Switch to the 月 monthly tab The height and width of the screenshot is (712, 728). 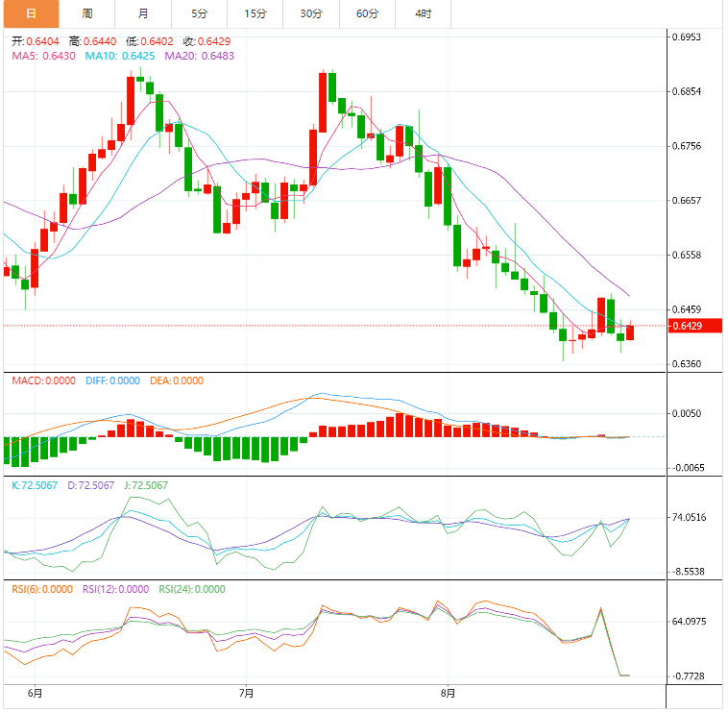click(143, 13)
